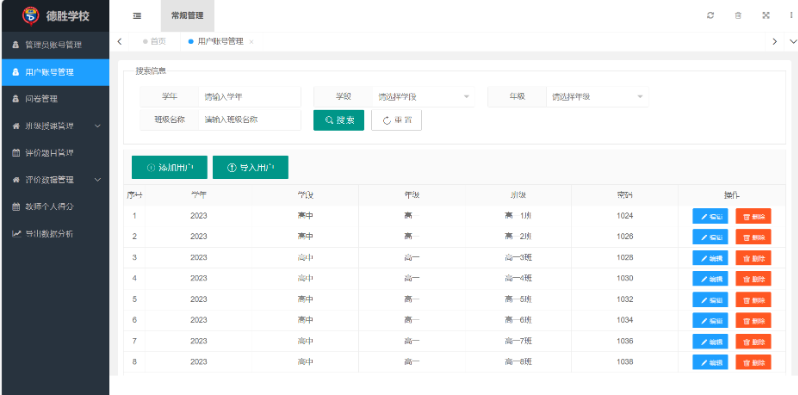The width and height of the screenshot is (798, 395).
Task: Select 用户账号管理 in the sidebar
Action: pyautogui.click(x=54, y=72)
